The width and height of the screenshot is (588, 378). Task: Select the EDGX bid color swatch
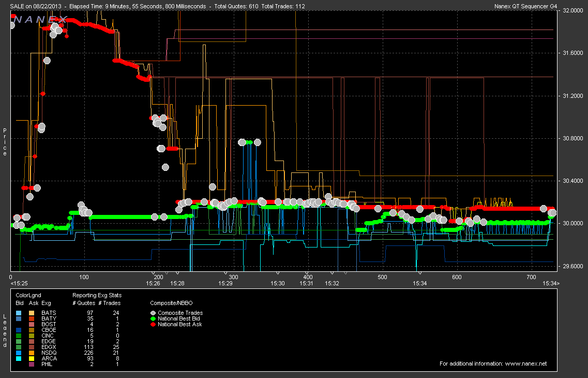pyautogui.click(x=19, y=347)
